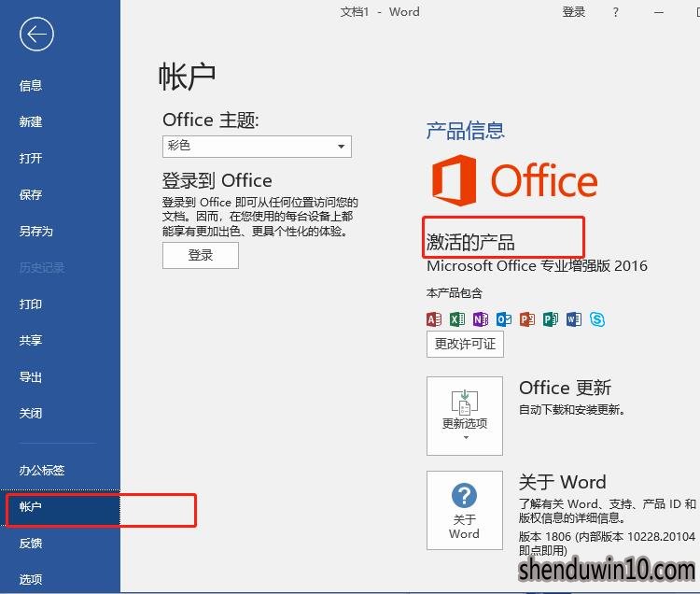Screen dimensions: 700x594
Task: Click the 自动下载和安装更新 text
Action: pos(571,409)
